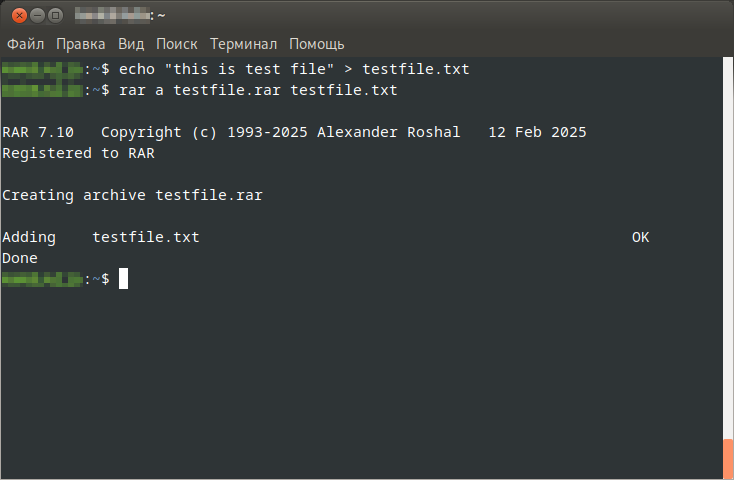The image size is (734, 480).
Task: Open the Правка menu
Action: click(x=81, y=44)
